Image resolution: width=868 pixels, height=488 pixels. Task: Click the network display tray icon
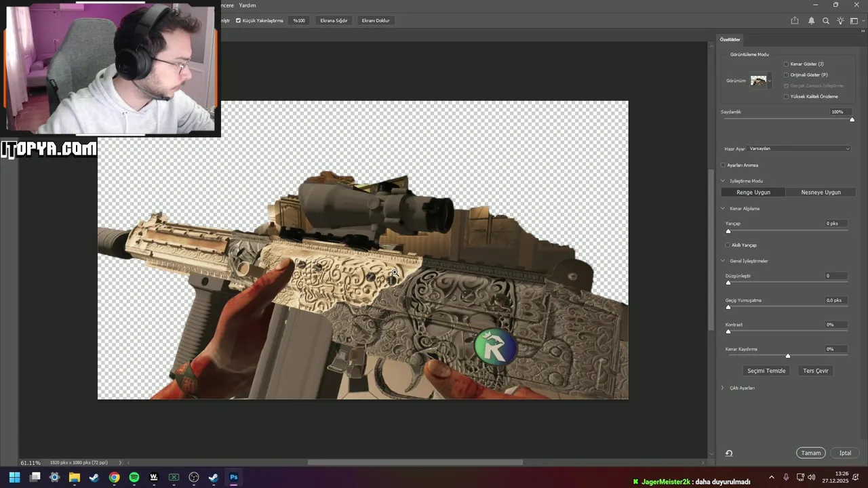(800, 477)
